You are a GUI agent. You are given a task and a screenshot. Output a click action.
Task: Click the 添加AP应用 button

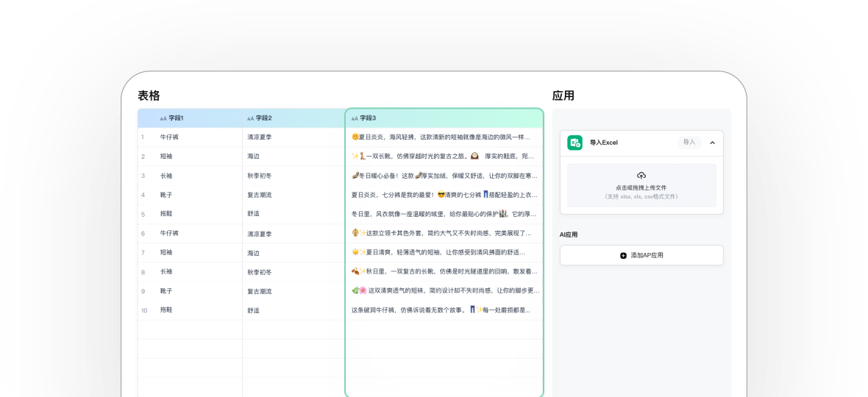pyautogui.click(x=641, y=255)
